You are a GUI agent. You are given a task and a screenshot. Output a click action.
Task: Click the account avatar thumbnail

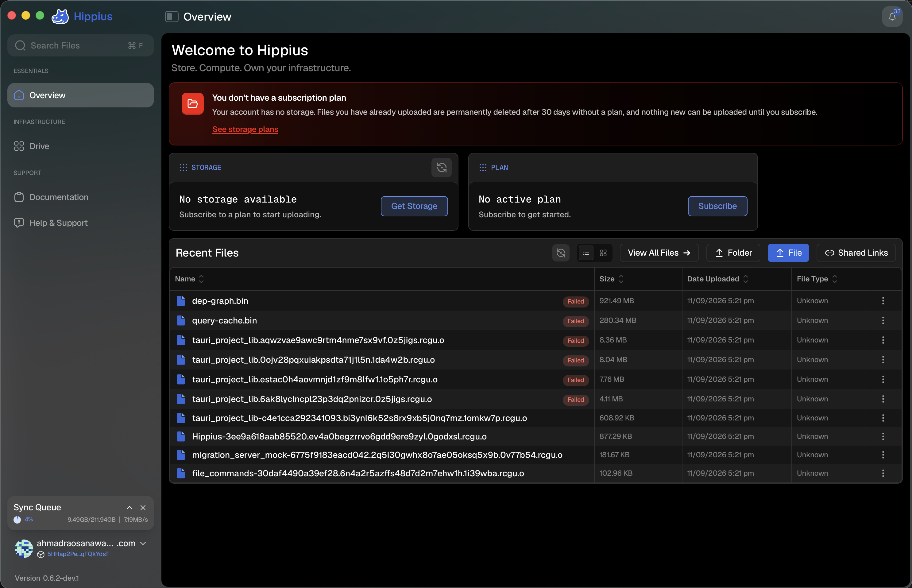click(24, 549)
